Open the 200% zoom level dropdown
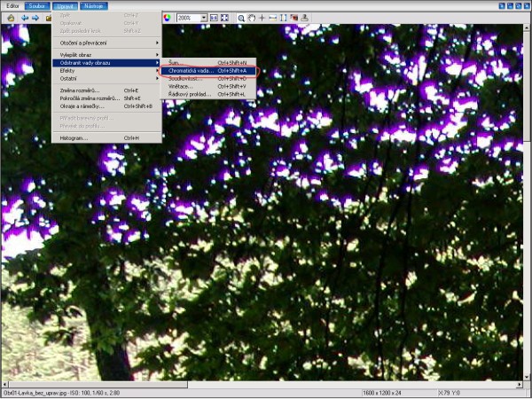Image resolution: width=532 pixels, height=399 pixels. [203, 18]
